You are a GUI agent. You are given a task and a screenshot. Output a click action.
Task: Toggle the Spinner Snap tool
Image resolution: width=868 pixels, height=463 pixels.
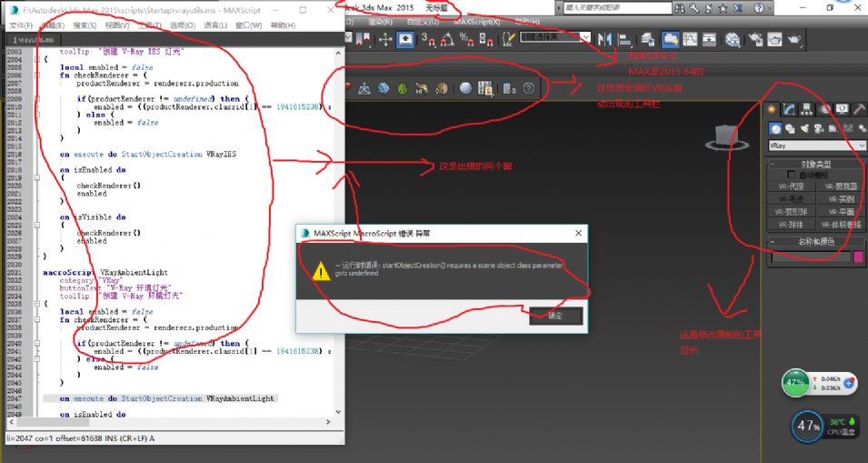[x=486, y=39]
